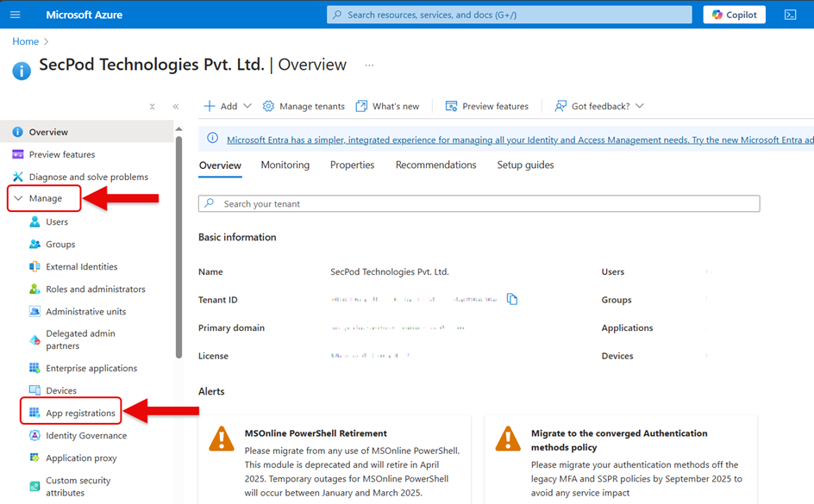
Task: Open Administrative units
Action: click(x=85, y=312)
